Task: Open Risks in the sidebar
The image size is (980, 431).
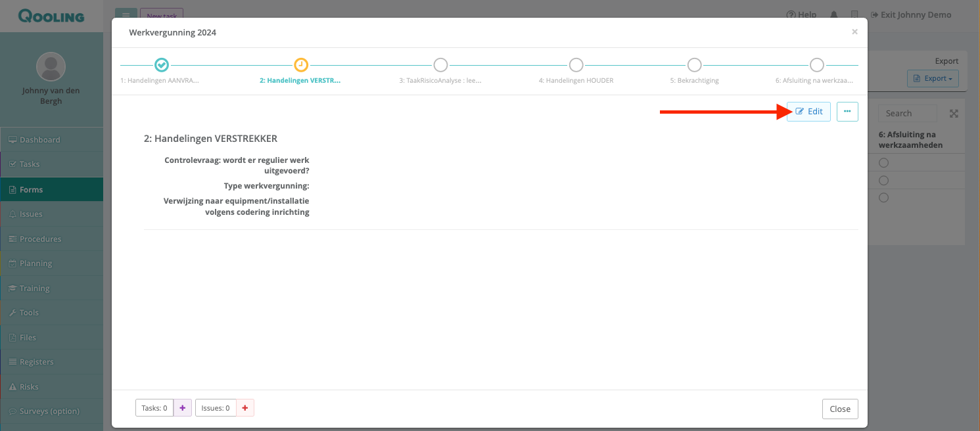Action: point(51,386)
